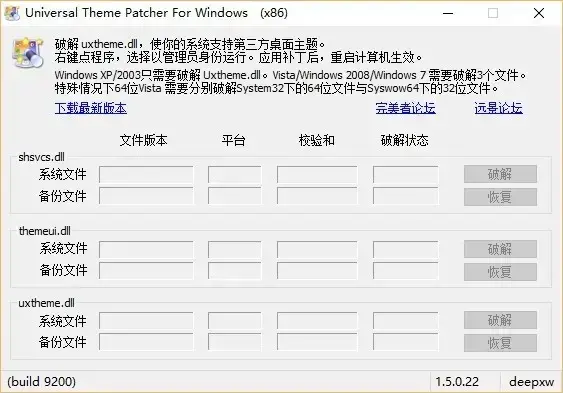Select shsvcs.dll 系统文件 patch status field
The width and height of the screenshot is (563, 393).
click(405, 175)
